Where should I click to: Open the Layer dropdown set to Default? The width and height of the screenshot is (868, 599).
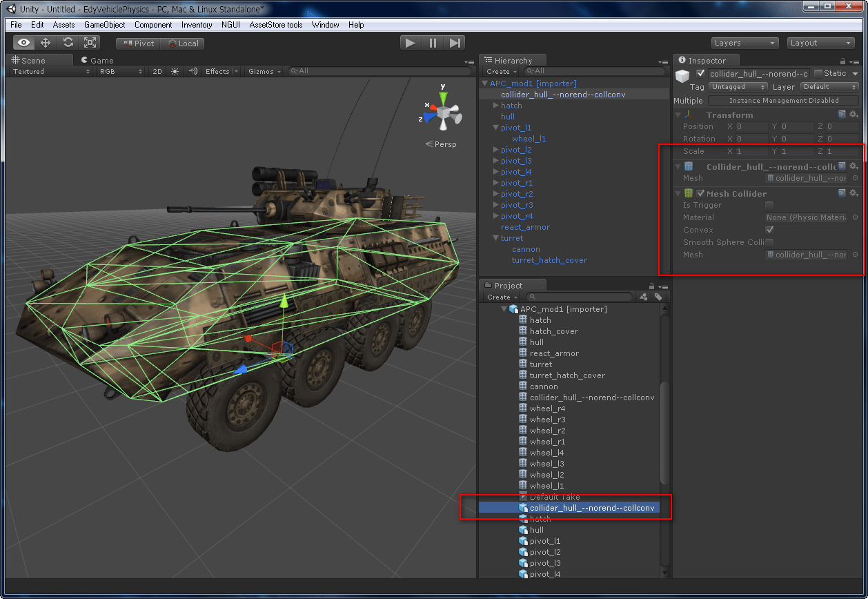(829, 87)
